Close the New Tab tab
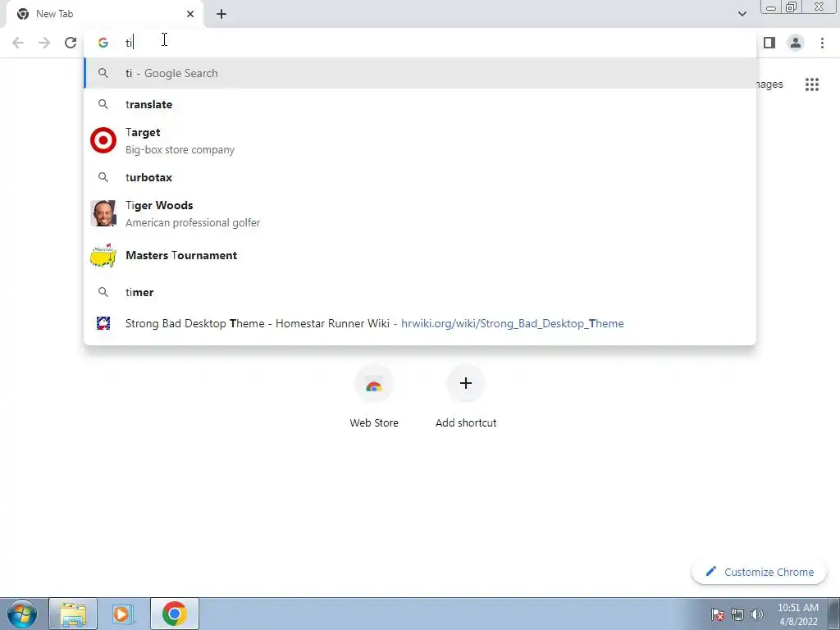The width and height of the screenshot is (840, 630). click(190, 14)
